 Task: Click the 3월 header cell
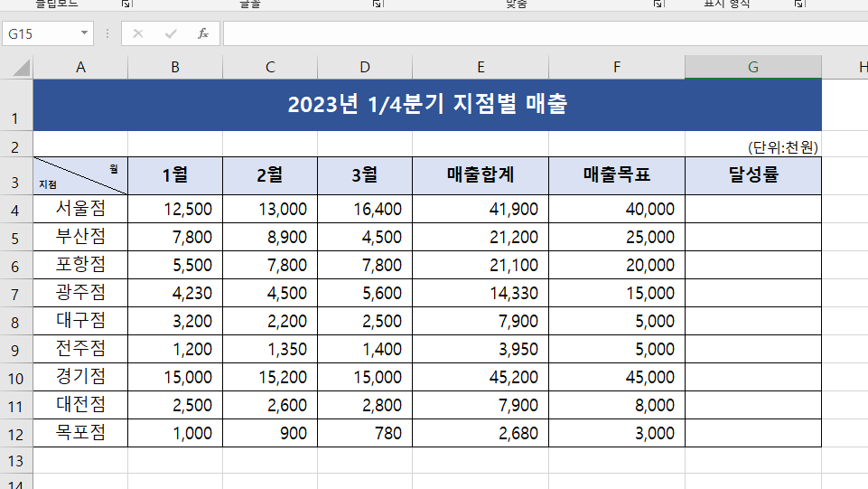tap(365, 176)
